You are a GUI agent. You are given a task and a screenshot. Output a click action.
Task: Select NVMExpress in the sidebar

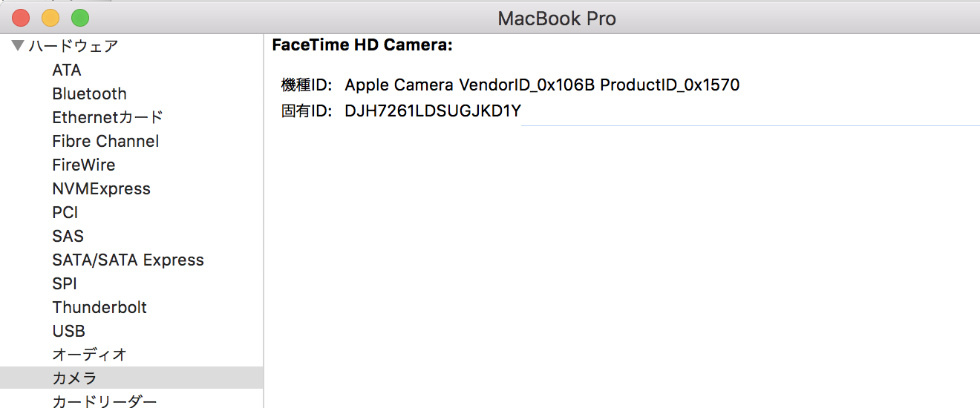101,189
